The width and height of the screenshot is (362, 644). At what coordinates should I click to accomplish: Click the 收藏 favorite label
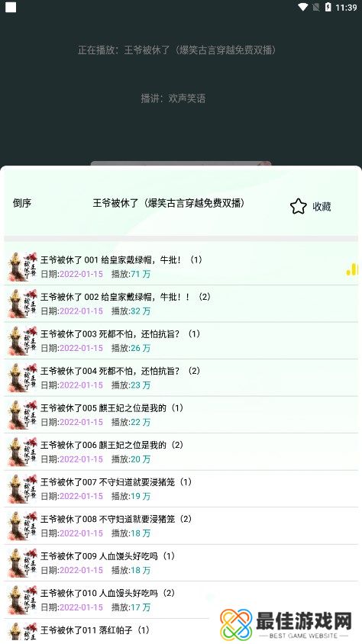pyautogui.click(x=322, y=207)
